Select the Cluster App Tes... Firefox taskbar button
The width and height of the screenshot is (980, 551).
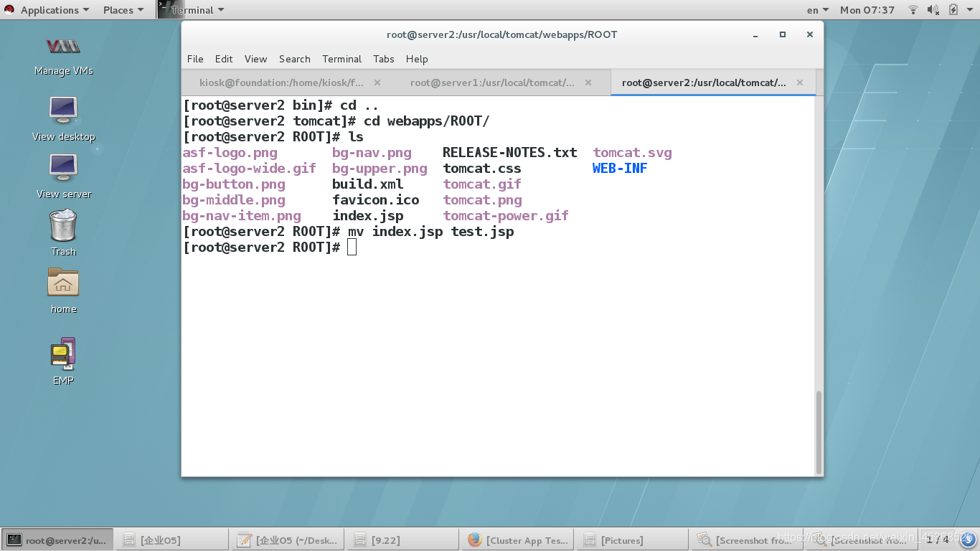(x=518, y=540)
